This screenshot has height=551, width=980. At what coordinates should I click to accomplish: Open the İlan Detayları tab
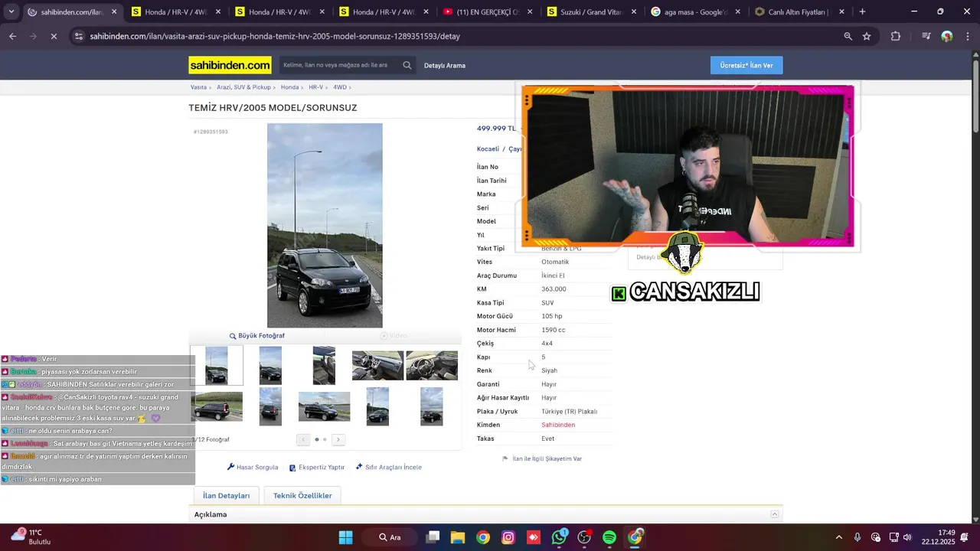[x=227, y=495]
